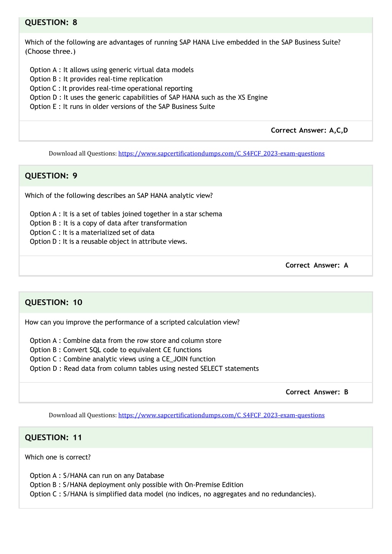392x554 pixels.
Task: Select Option A S/HANA can run on any Database
Action: tap(97, 476)
